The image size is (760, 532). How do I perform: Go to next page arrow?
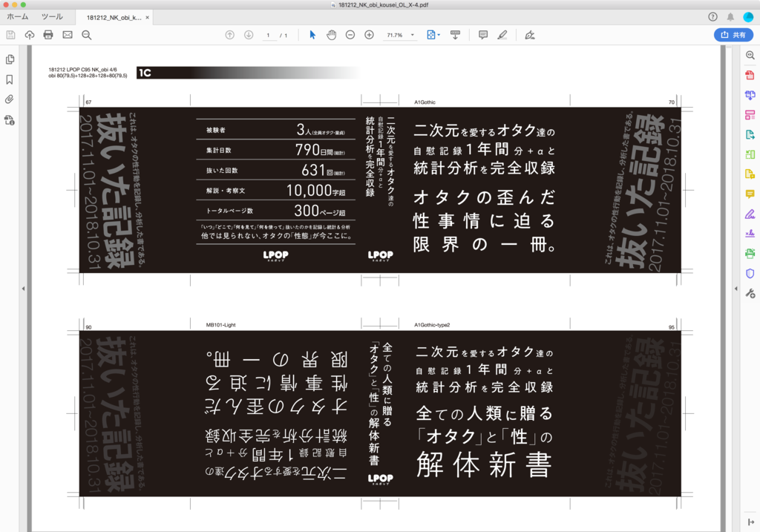pos(249,35)
